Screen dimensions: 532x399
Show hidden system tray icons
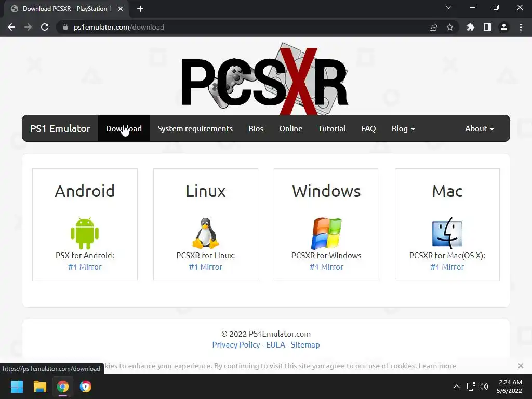pyautogui.click(x=457, y=387)
